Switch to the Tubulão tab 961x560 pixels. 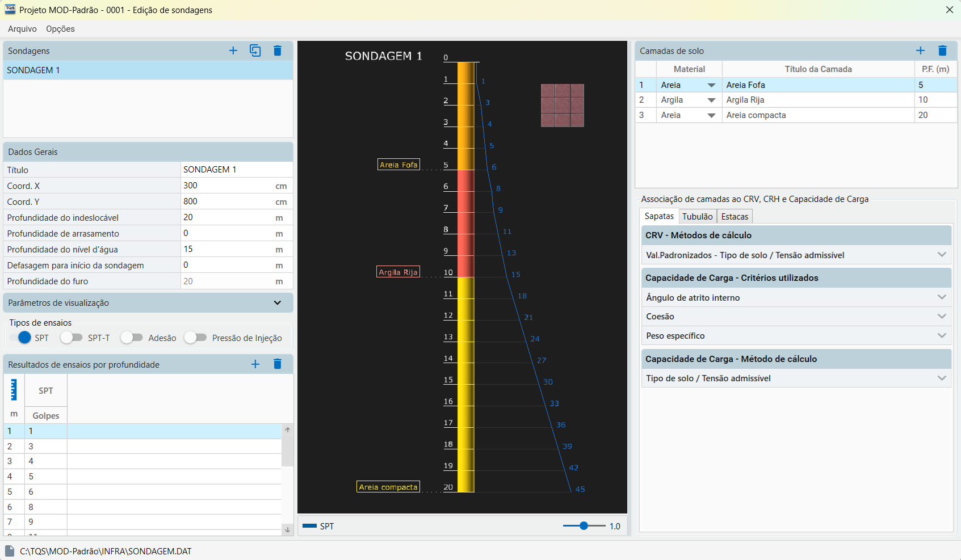coord(697,216)
